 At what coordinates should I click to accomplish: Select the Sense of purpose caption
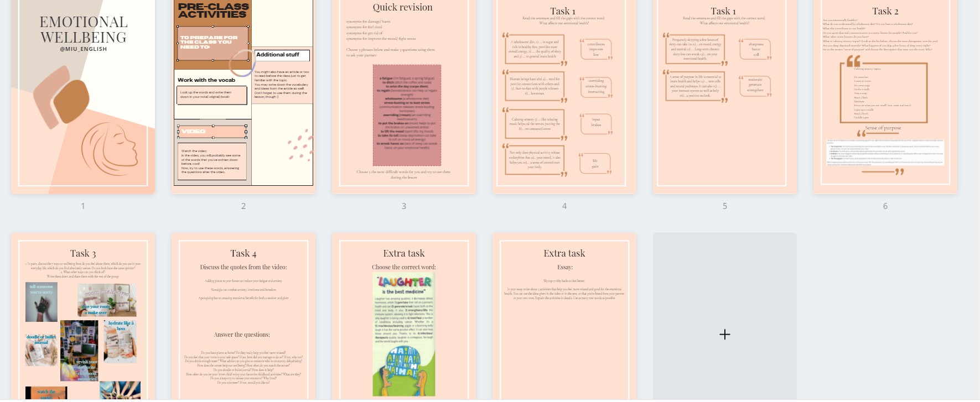click(883, 128)
